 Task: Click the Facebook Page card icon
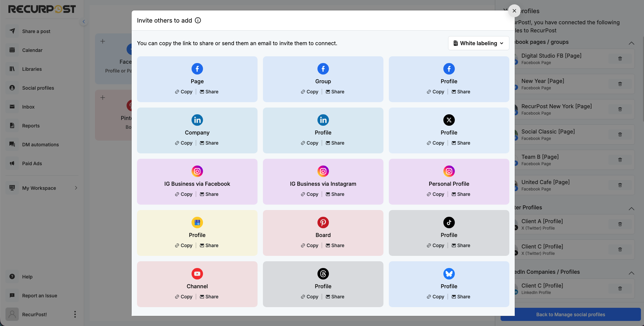tap(197, 69)
